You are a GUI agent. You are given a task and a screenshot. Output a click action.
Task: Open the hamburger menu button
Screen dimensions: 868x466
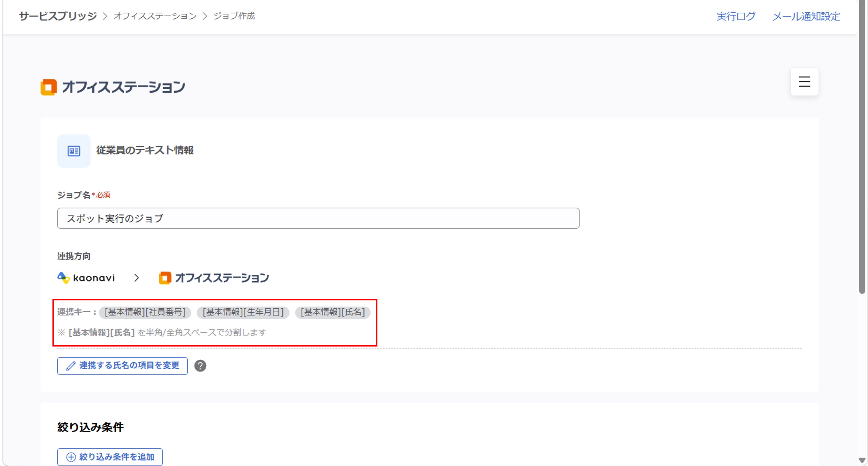pyautogui.click(x=804, y=81)
